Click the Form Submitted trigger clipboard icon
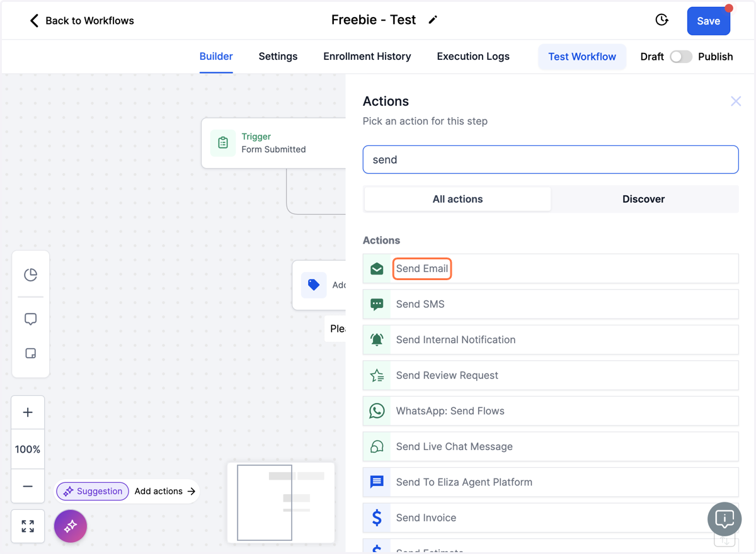Viewport: 756px width, 554px height. click(223, 143)
